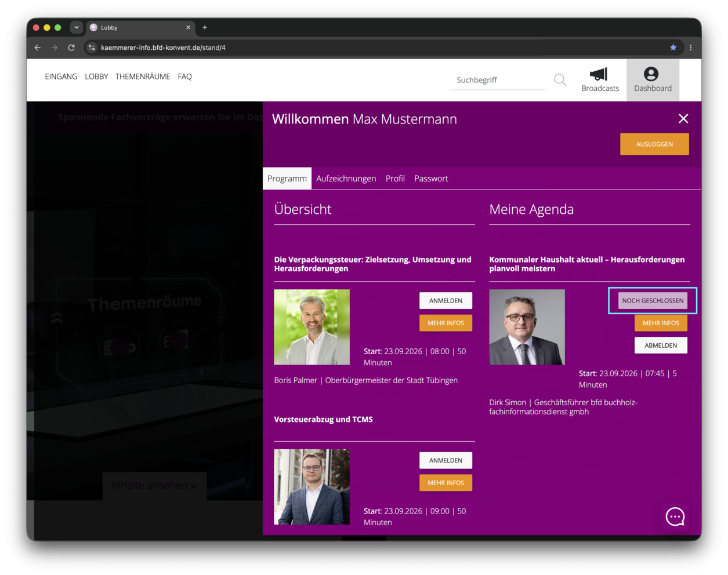The image size is (728, 575).
Task: Open the chat bubble icon
Action: (675, 516)
